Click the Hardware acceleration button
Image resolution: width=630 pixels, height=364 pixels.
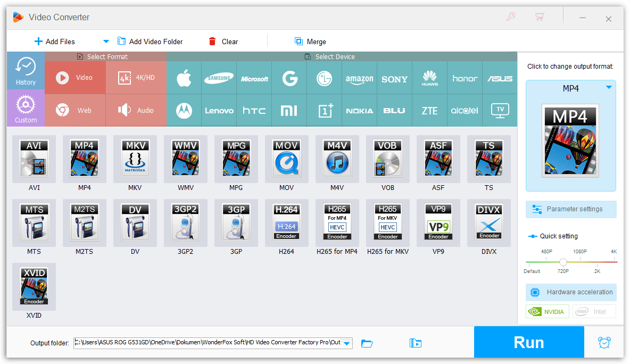[571, 292]
